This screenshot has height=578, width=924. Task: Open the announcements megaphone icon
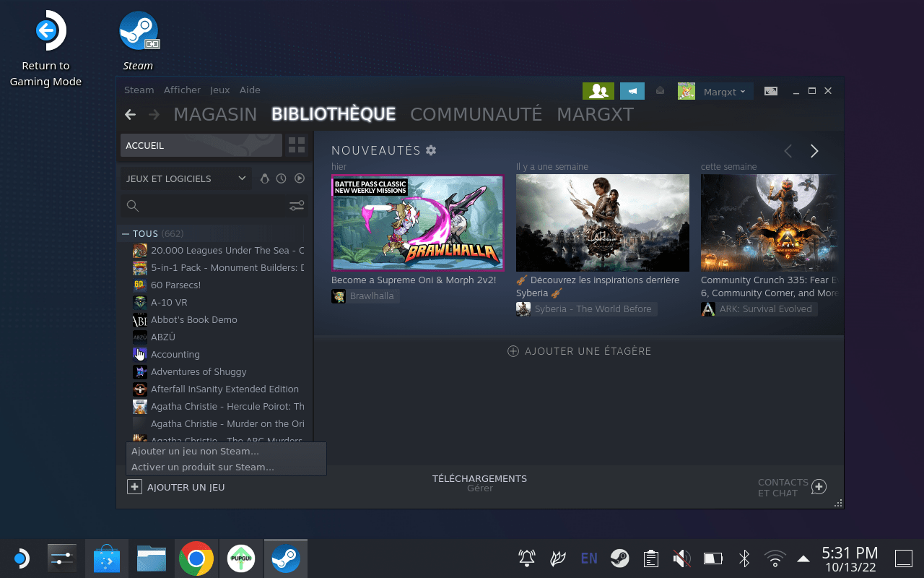(x=632, y=91)
